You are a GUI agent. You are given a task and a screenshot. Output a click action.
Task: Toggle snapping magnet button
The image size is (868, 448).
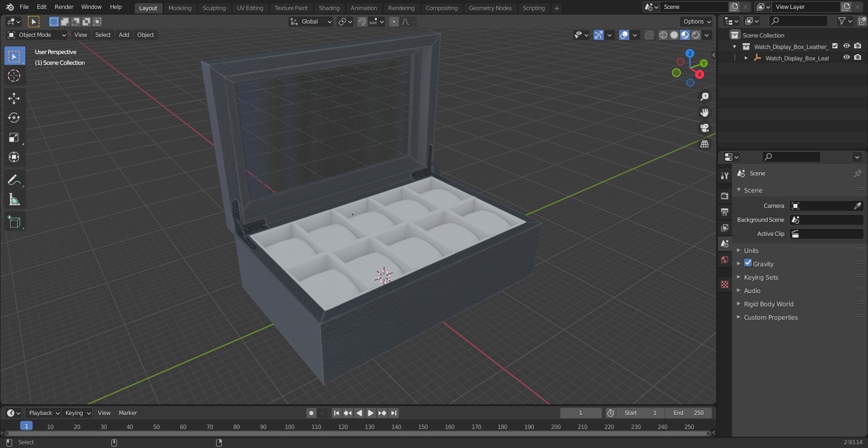(362, 22)
